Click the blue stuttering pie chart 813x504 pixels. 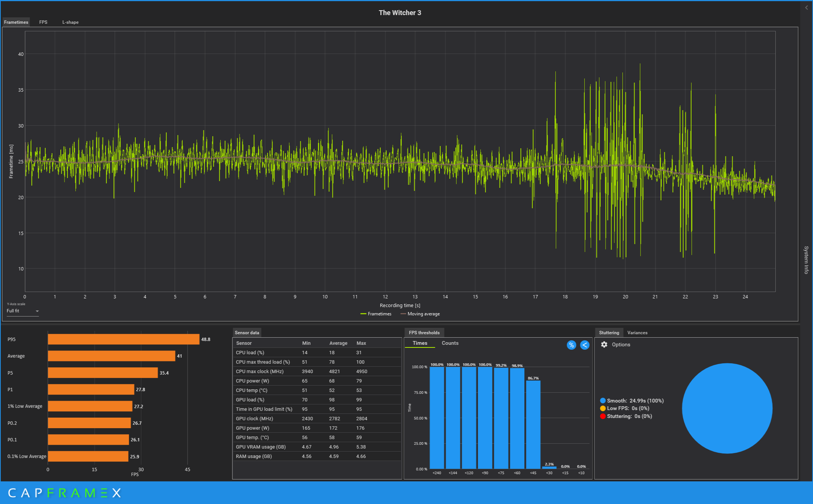tap(727, 408)
